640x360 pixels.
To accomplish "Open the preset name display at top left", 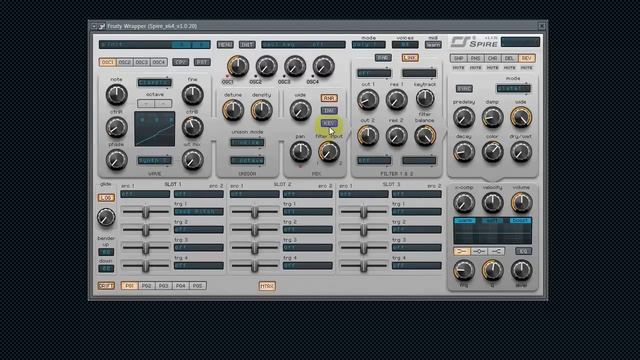I will (155, 44).
